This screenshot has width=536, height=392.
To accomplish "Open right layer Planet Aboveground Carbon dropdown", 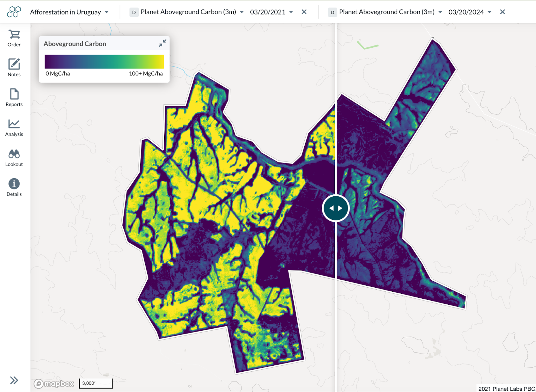I will [440, 12].
